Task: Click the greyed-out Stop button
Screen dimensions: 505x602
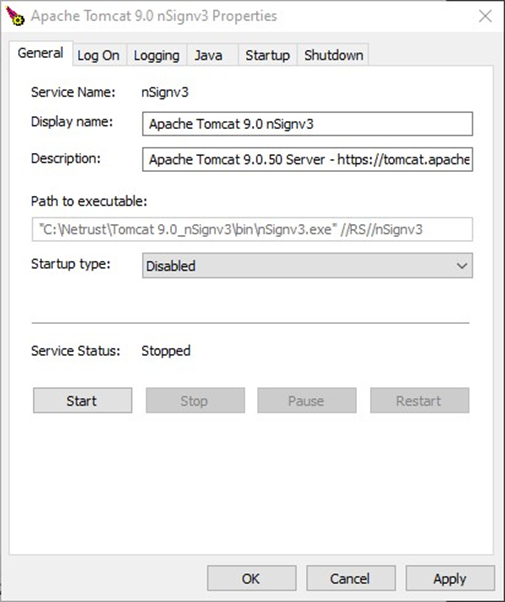Action: pos(195,400)
